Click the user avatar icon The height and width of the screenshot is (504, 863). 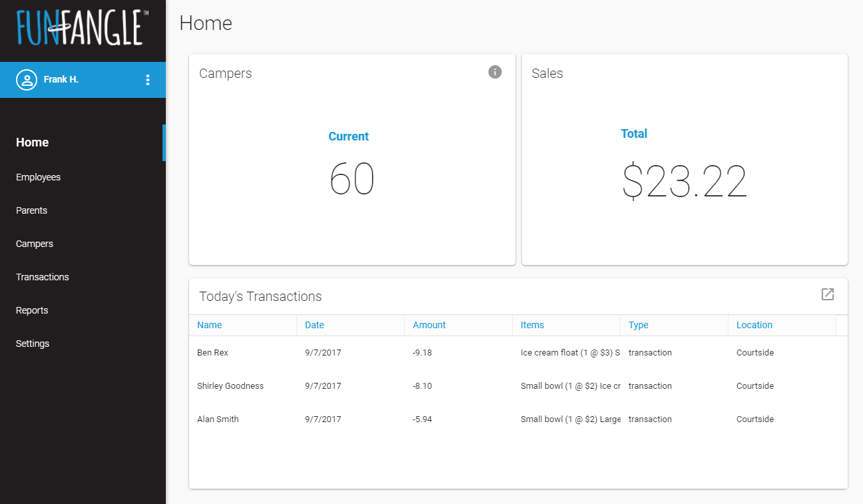27,80
